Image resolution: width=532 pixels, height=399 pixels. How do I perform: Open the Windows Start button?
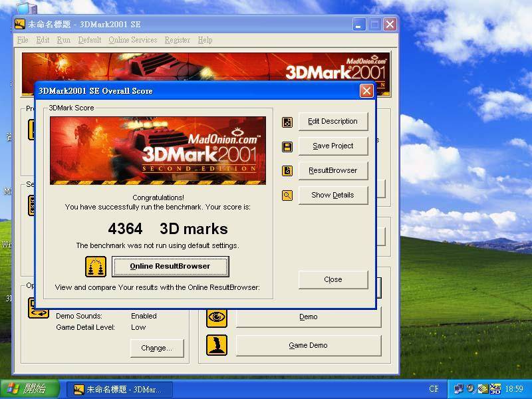point(30,389)
